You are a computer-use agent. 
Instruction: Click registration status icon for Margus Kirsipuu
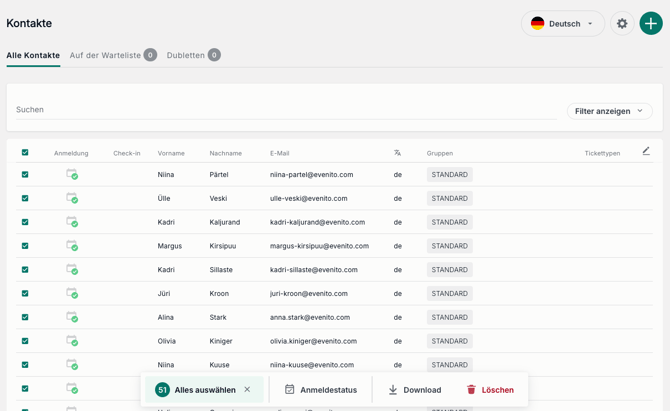pos(72,246)
